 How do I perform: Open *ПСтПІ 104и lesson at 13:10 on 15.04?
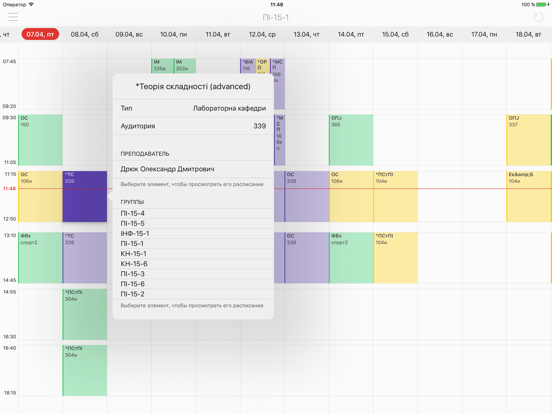coord(396,258)
